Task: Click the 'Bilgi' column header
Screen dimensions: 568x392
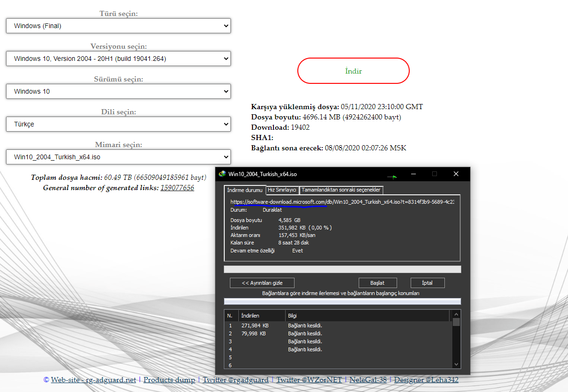Action: coord(368,316)
